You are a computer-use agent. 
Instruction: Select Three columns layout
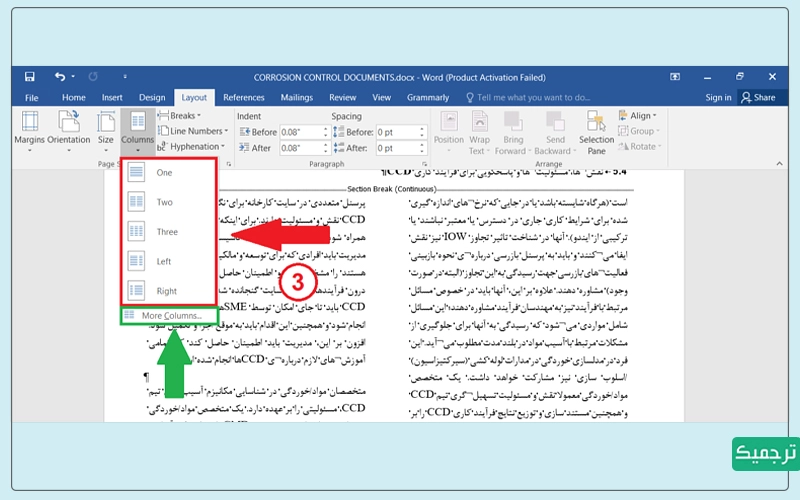click(x=169, y=232)
